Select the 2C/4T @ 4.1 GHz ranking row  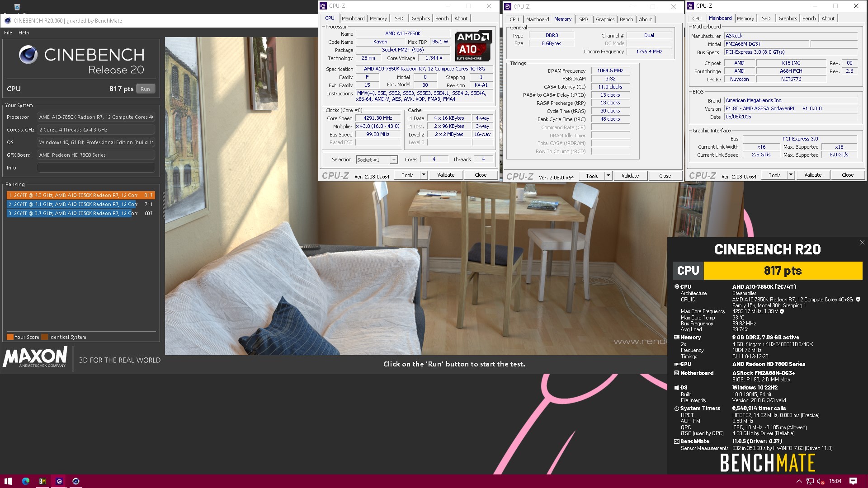pyautogui.click(x=80, y=204)
